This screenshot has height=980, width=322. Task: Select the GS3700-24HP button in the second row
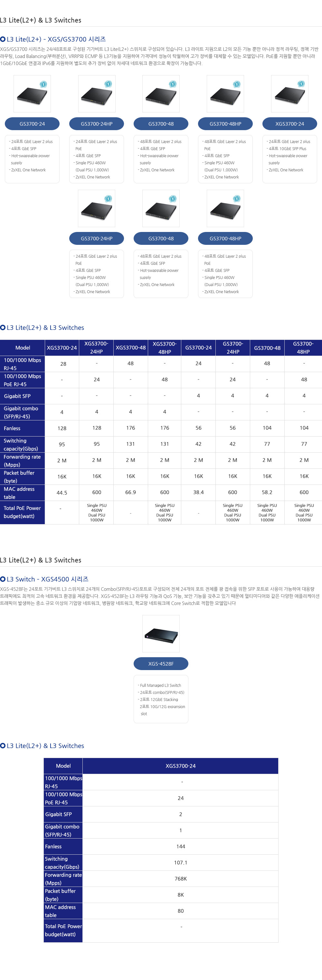click(x=97, y=238)
